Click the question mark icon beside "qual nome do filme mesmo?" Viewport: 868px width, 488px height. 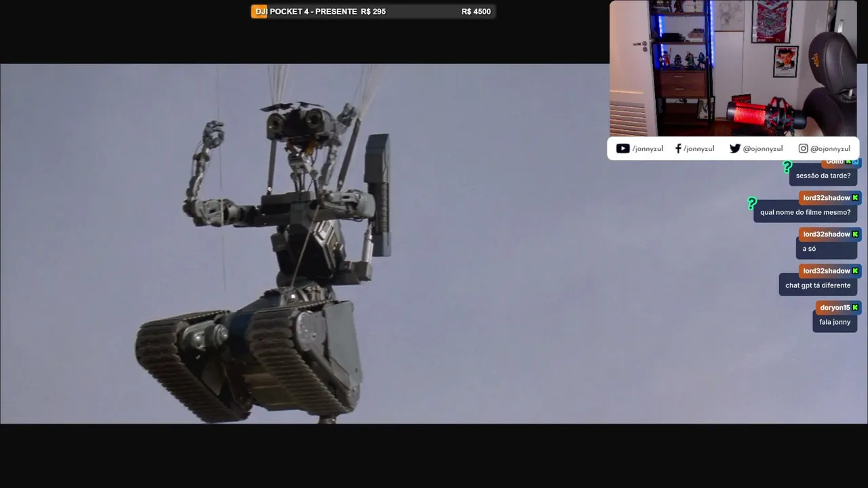click(x=751, y=203)
